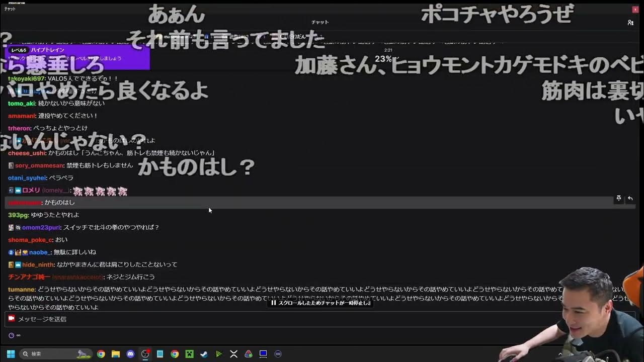The image size is (644, 362).
Task: Open the white X-shaped taskbar app
Action: tap(233, 354)
